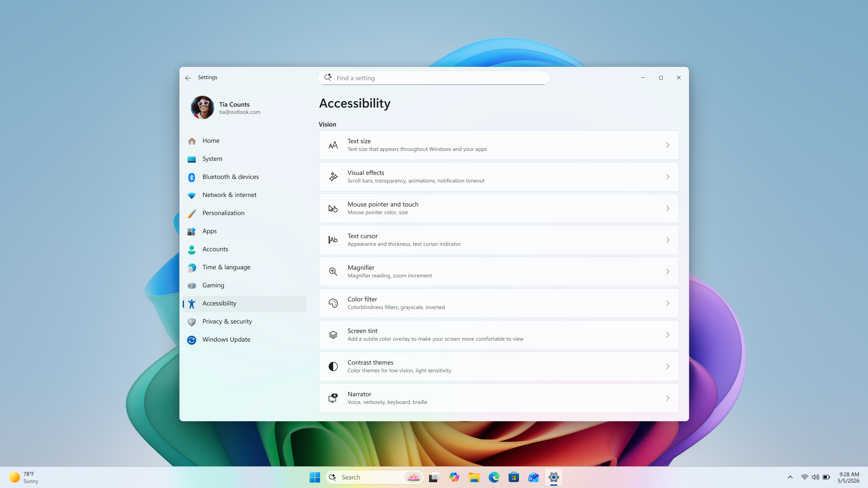
Task: Expand the Contrast themes chevron
Action: tap(668, 366)
